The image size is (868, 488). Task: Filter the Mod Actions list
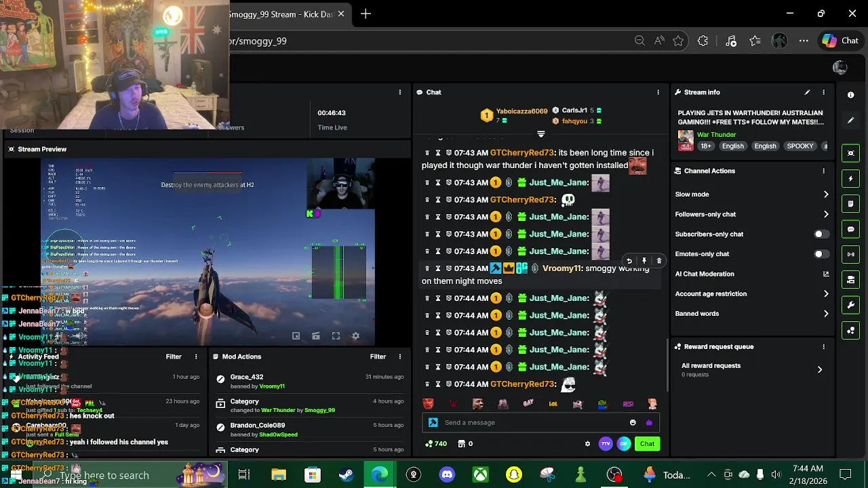pos(378,357)
